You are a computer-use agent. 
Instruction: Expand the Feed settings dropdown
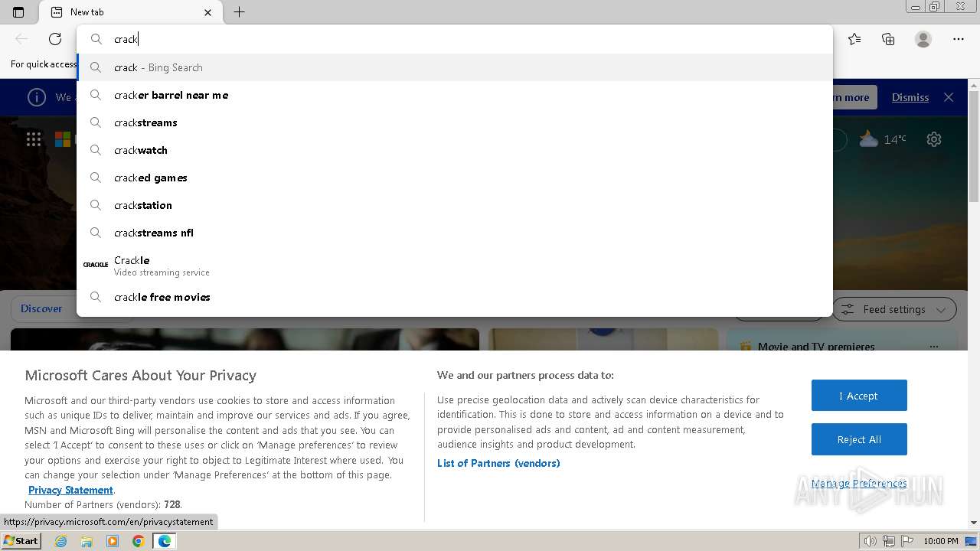click(x=894, y=309)
